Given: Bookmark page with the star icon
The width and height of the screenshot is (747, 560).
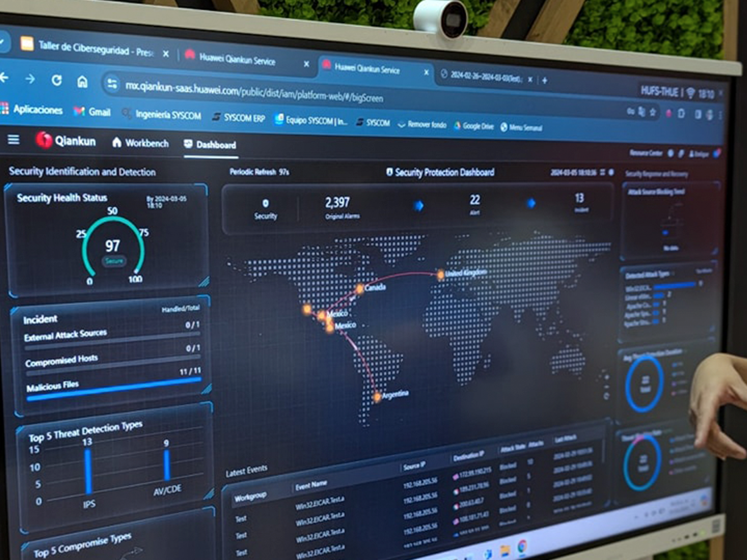Looking at the screenshot, I should [x=653, y=112].
